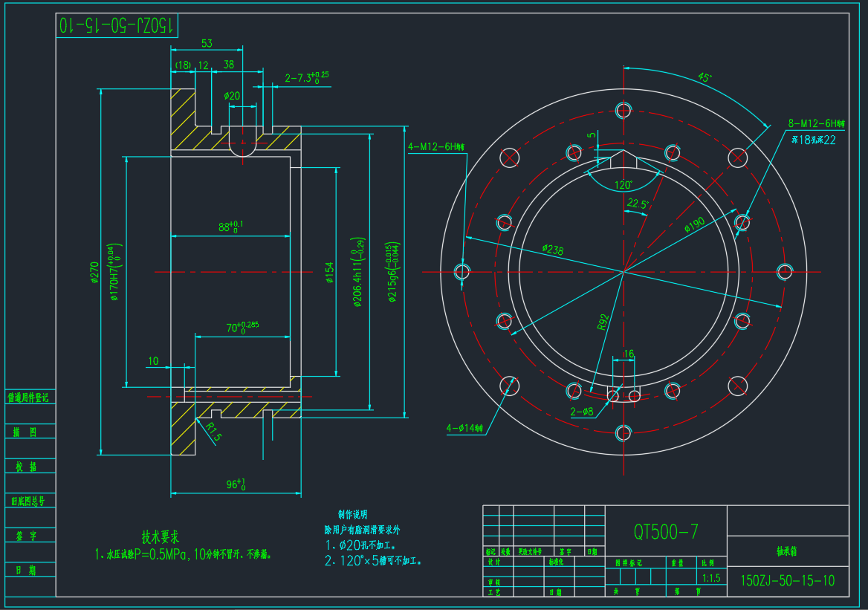The width and height of the screenshot is (868, 610).
Task: Select the 技术要求 heading text
Action: tap(160, 536)
